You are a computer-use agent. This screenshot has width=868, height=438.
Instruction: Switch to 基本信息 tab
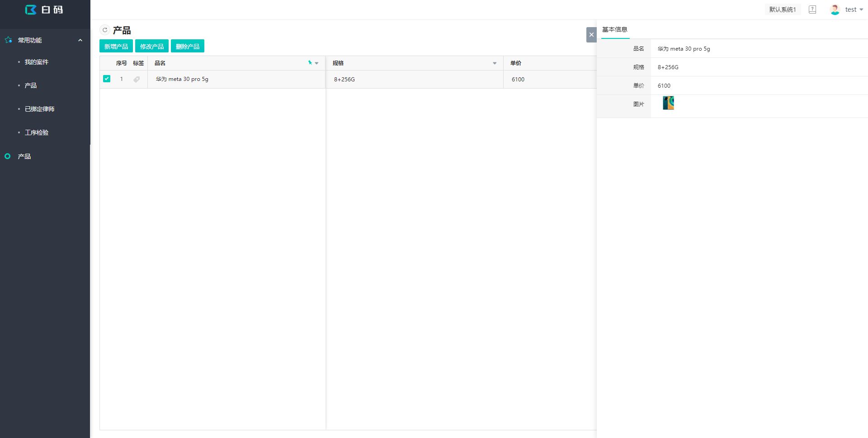(615, 29)
